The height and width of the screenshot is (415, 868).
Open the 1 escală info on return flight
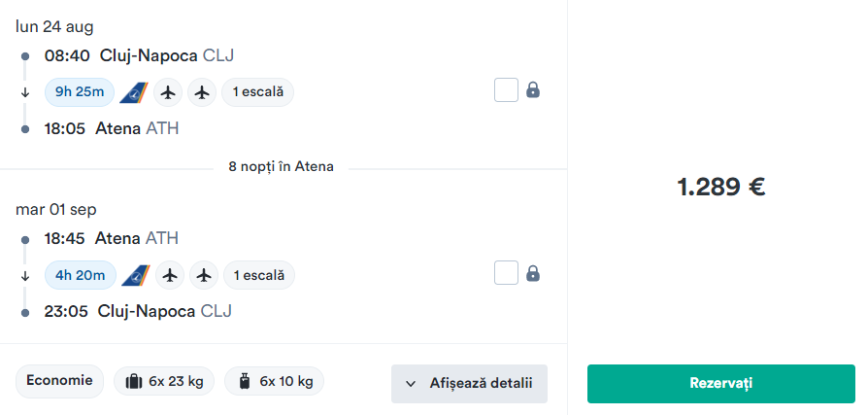click(x=259, y=275)
